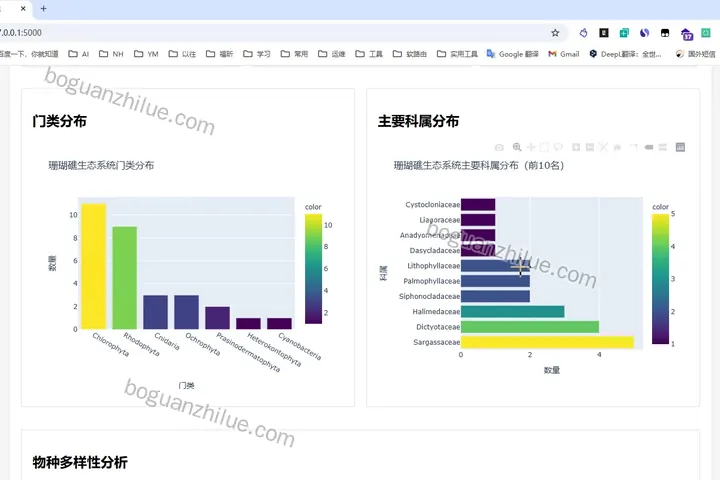The image size is (720, 480).
Task: Click the 主要科属分布 section heading
Action: pos(418,121)
